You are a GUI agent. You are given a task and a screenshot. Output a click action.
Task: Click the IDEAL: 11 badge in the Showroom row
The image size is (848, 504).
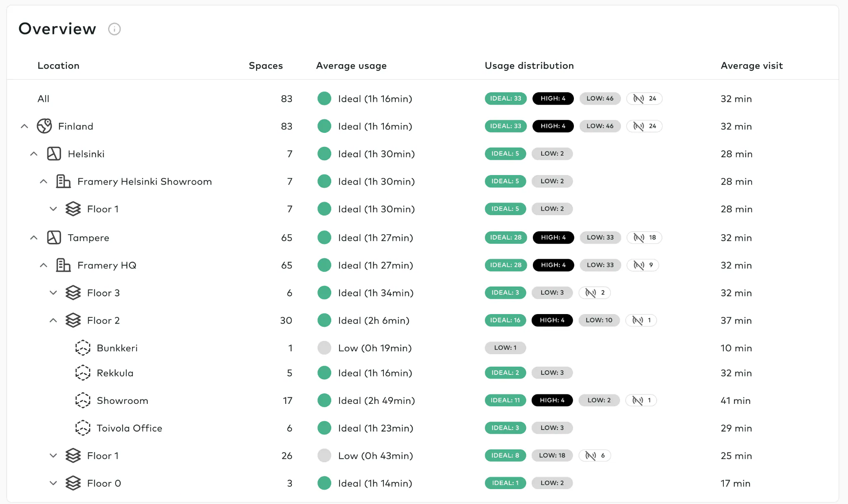(x=505, y=401)
